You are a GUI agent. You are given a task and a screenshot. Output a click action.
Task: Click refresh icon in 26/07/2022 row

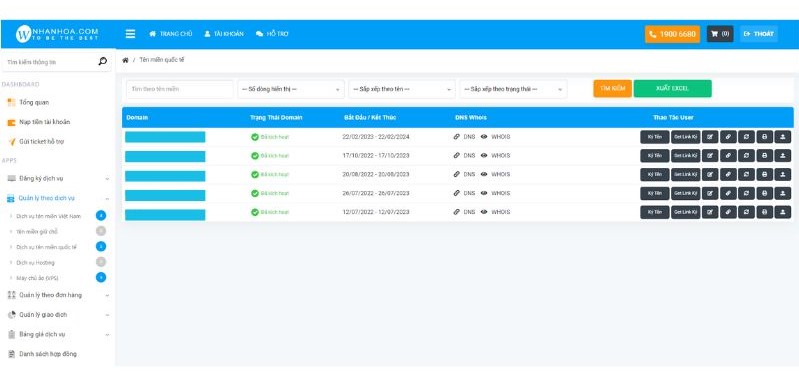pos(747,193)
